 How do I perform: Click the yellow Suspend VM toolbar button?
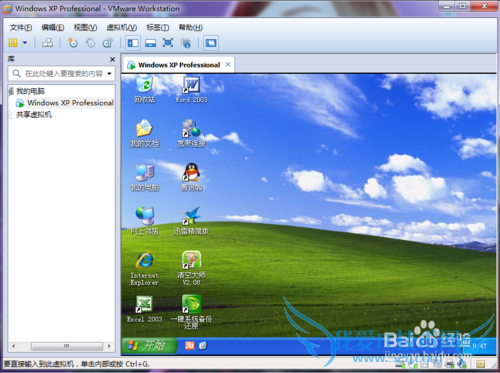pos(13,43)
